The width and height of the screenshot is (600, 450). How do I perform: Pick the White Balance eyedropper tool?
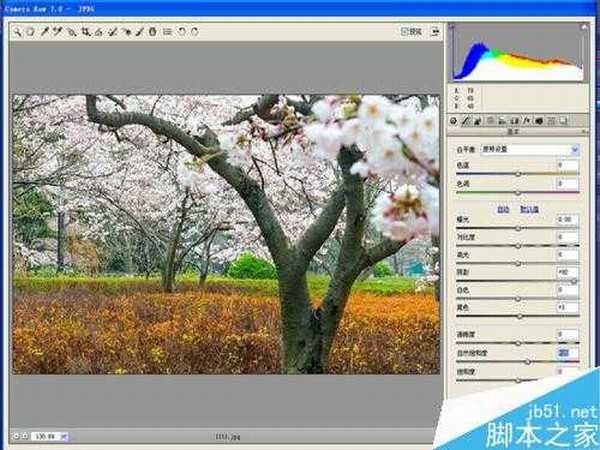click(x=45, y=31)
